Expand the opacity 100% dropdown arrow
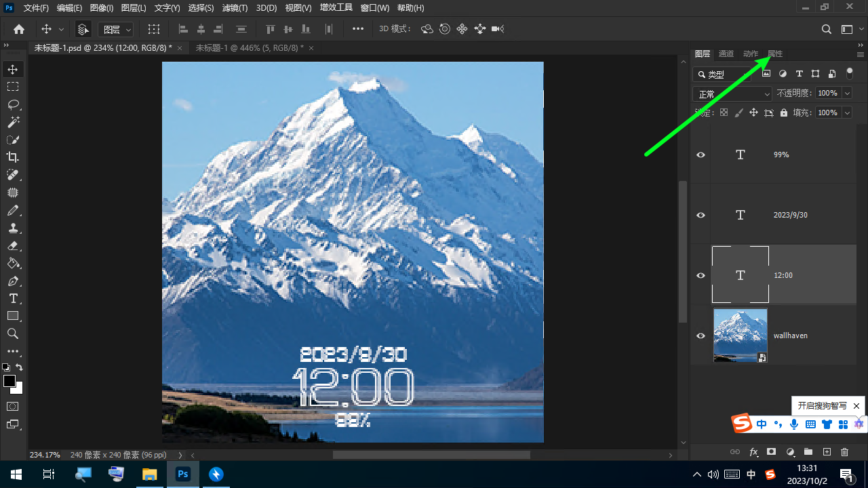Image resolution: width=868 pixels, height=488 pixels. [846, 94]
